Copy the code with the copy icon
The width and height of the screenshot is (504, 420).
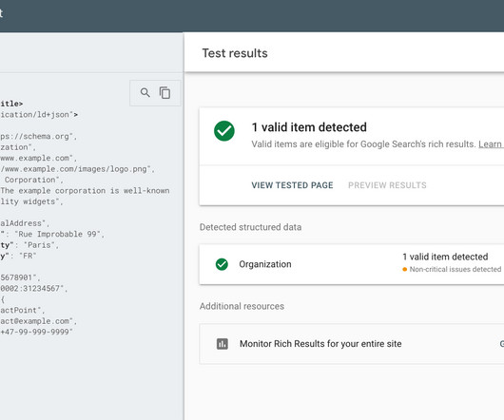[165, 93]
